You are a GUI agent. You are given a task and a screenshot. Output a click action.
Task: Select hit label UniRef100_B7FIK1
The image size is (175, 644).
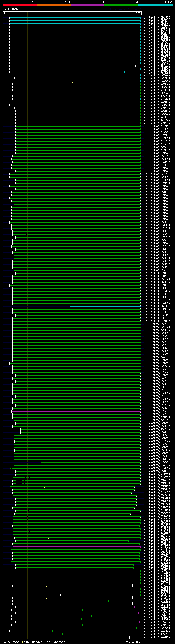(x=157, y=30)
